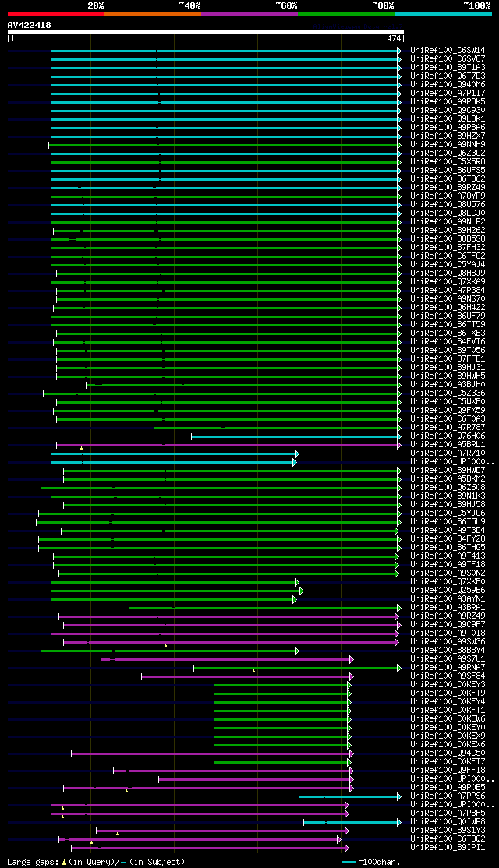
Task: Select the label UniRef100_A9PDK5
Action: coord(448,102)
